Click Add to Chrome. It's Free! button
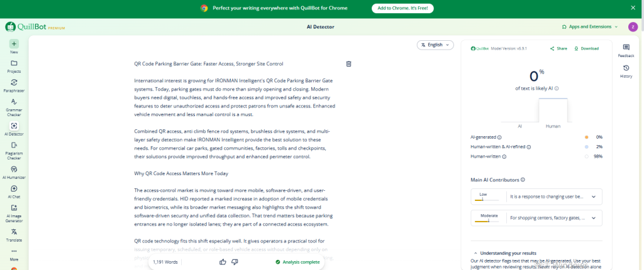This screenshot has height=270, width=644. pyautogui.click(x=402, y=8)
